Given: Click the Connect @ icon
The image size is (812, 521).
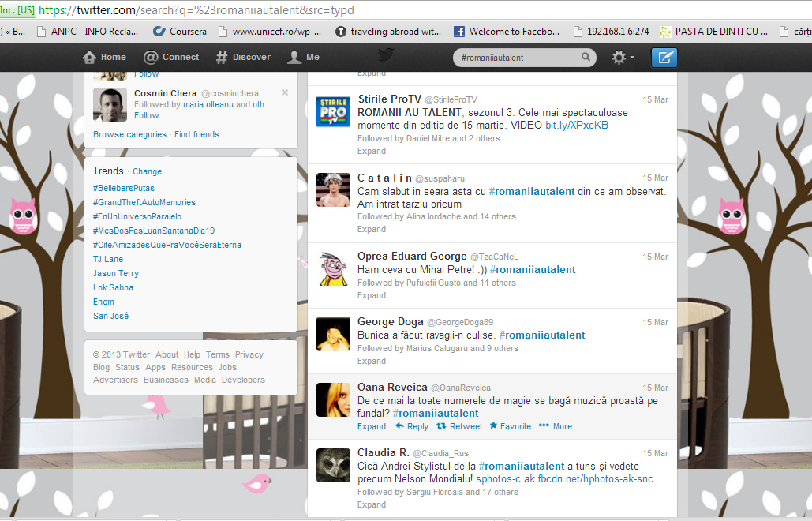Looking at the screenshot, I should coord(151,58).
